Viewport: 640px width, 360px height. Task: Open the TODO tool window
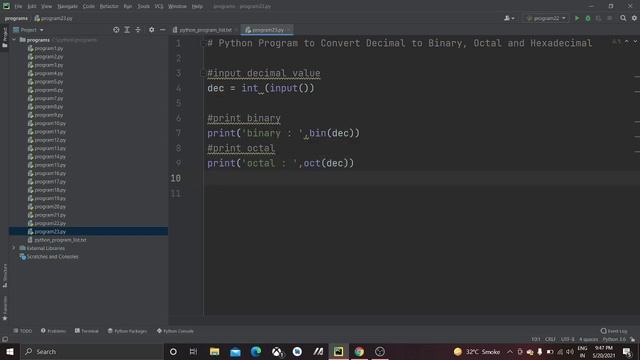pyautogui.click(x=22, y=331)
